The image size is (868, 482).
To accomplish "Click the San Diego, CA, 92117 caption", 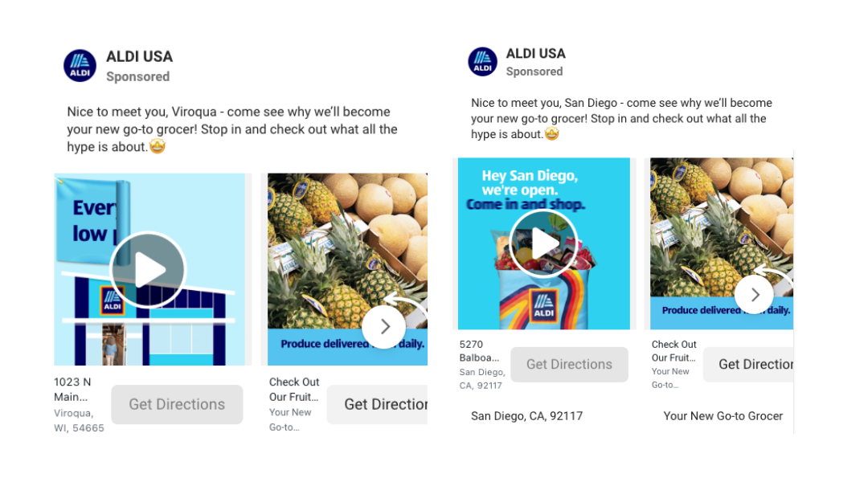I will [x=527, y=416].
